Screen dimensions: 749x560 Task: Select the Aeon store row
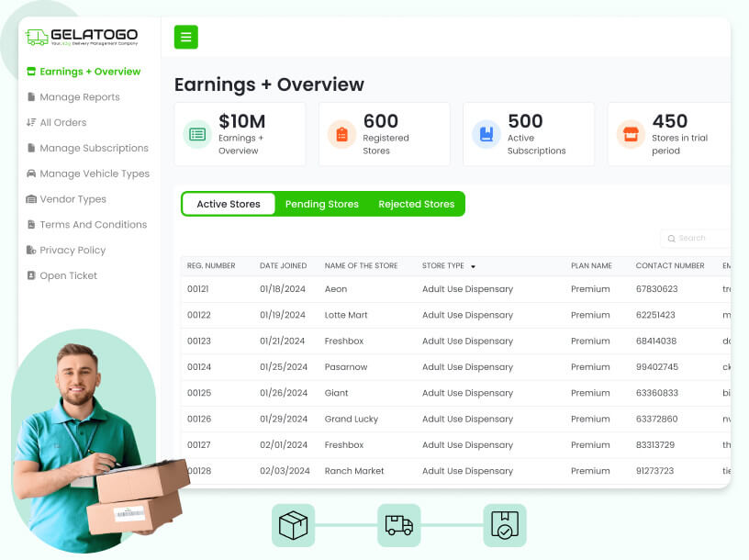click(455, 289)
